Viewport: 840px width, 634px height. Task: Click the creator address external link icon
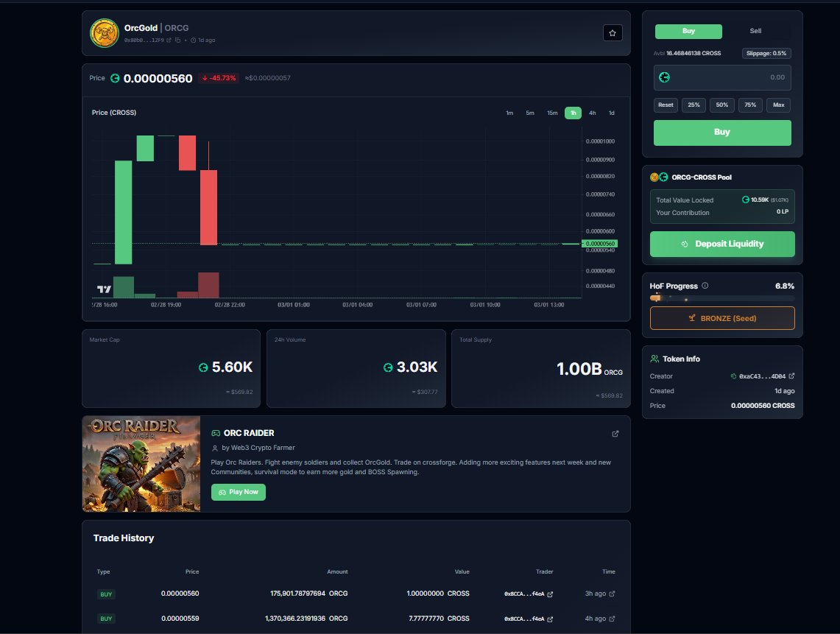[x=793, y=376]
